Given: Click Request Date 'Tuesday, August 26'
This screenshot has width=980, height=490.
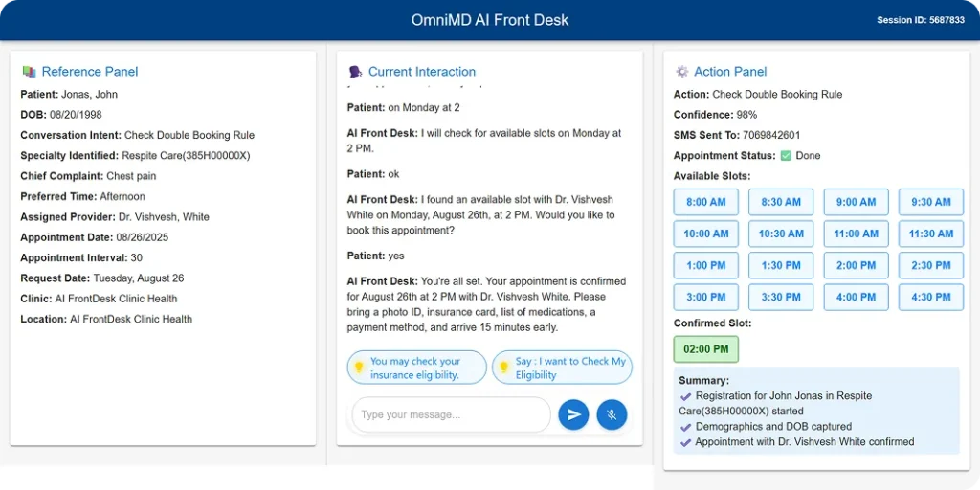Looking at the screenshot, I should click(139, 278).
